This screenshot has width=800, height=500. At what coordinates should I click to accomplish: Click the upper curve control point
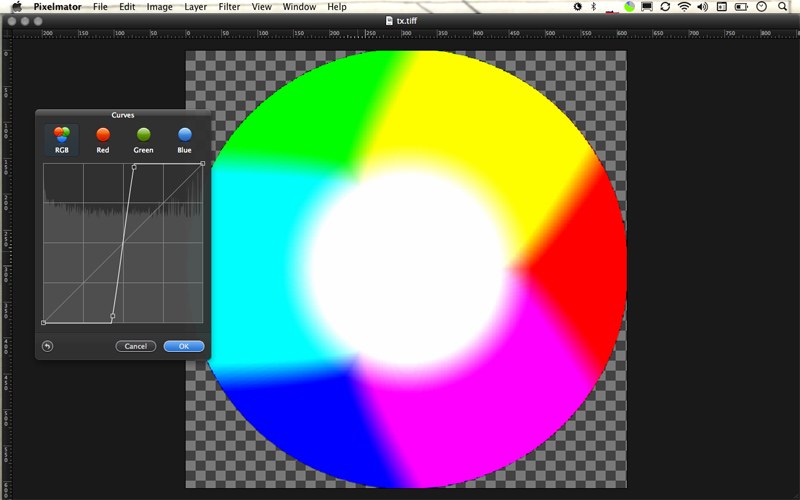click(134, 166)
